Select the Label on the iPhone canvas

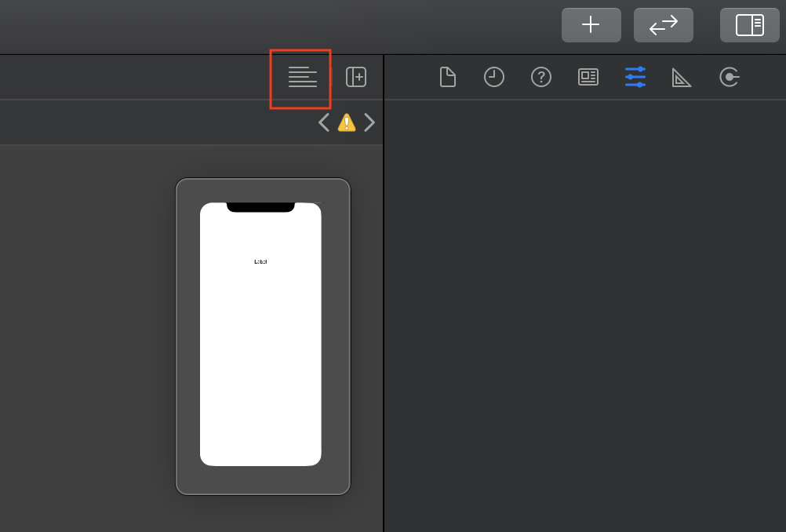pyautogui.click(x=260, y=262)
